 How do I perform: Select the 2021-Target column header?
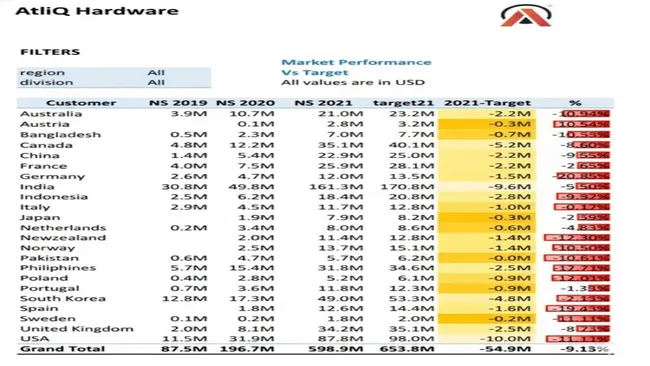tap(488, 103)
